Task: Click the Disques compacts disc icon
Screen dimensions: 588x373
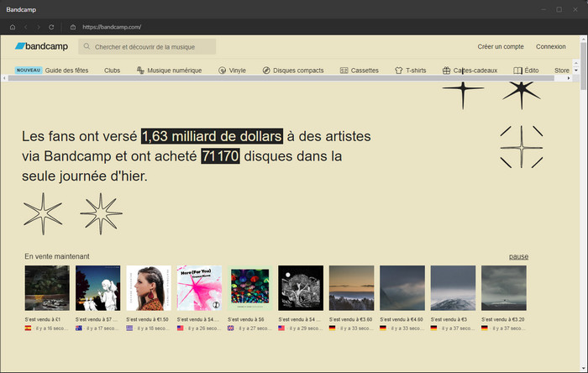Action: point(266,70)
